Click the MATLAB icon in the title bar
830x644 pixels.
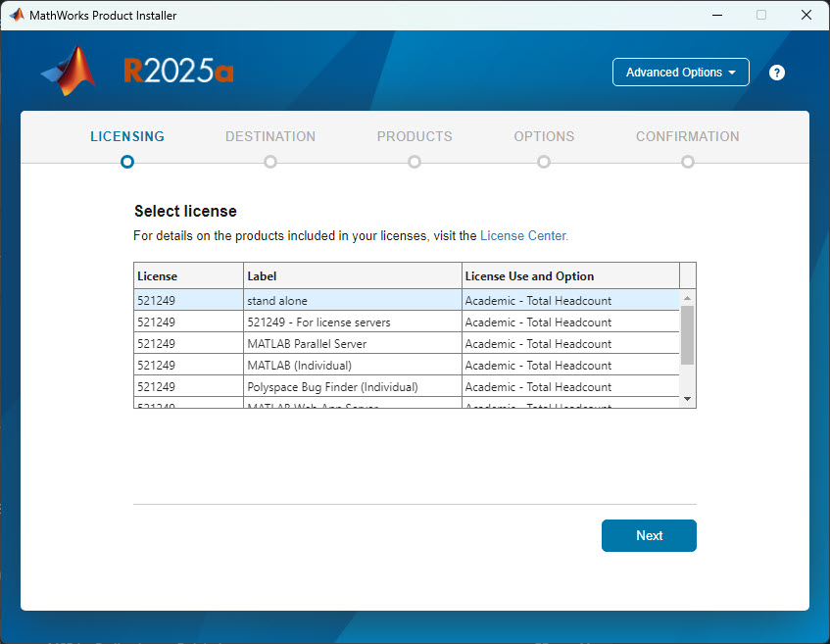click(x=17, y=15)
